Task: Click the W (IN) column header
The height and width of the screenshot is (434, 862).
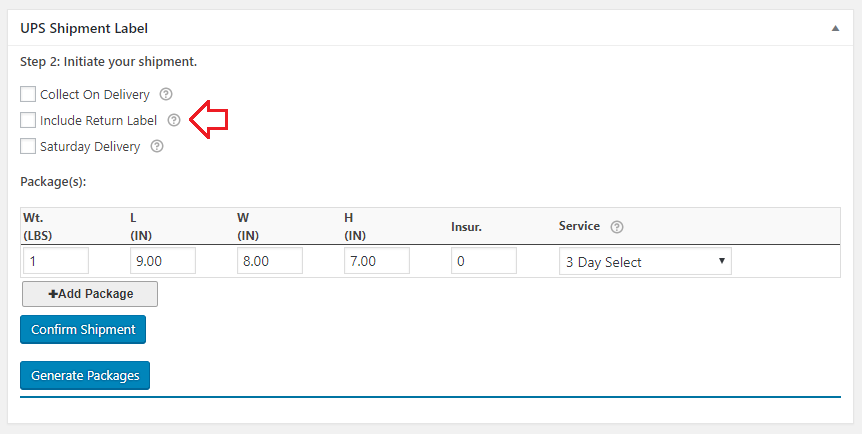Action: click(248, 227)
